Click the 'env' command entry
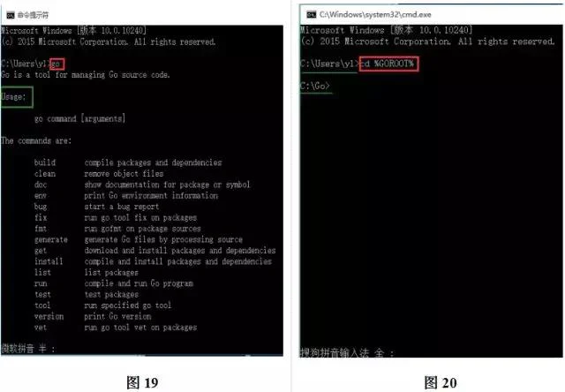 pyautogui.click(x=41, y=196)
